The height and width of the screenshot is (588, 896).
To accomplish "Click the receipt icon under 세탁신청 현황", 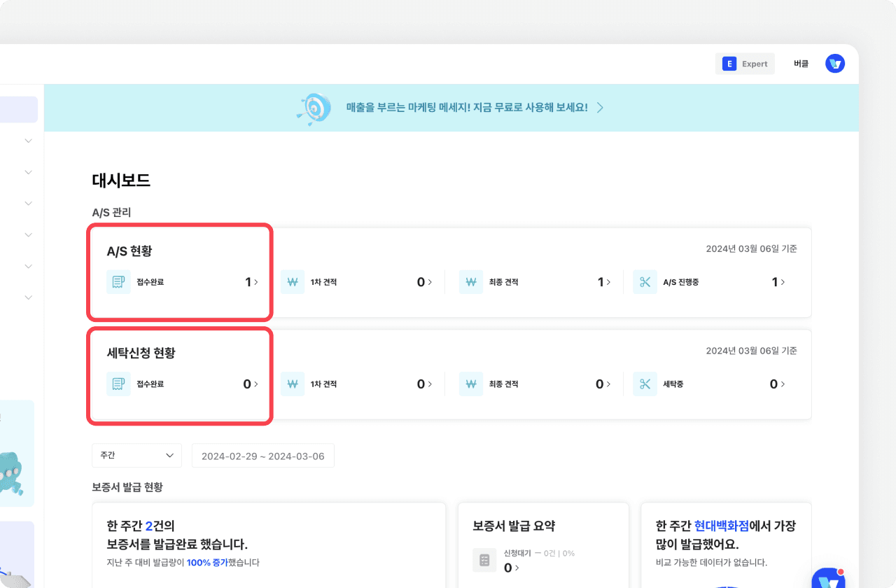I will 118,384.
